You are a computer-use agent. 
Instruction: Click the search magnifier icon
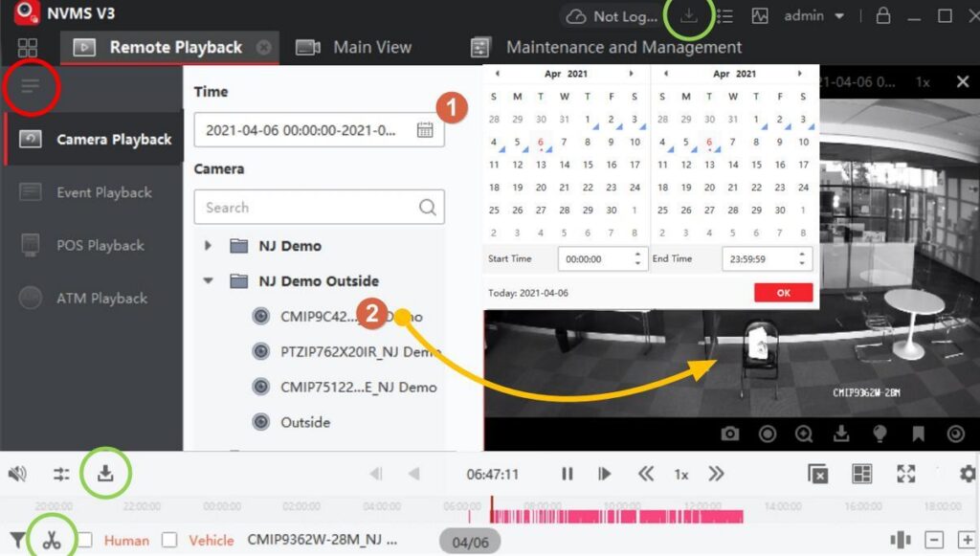point(428,208)
